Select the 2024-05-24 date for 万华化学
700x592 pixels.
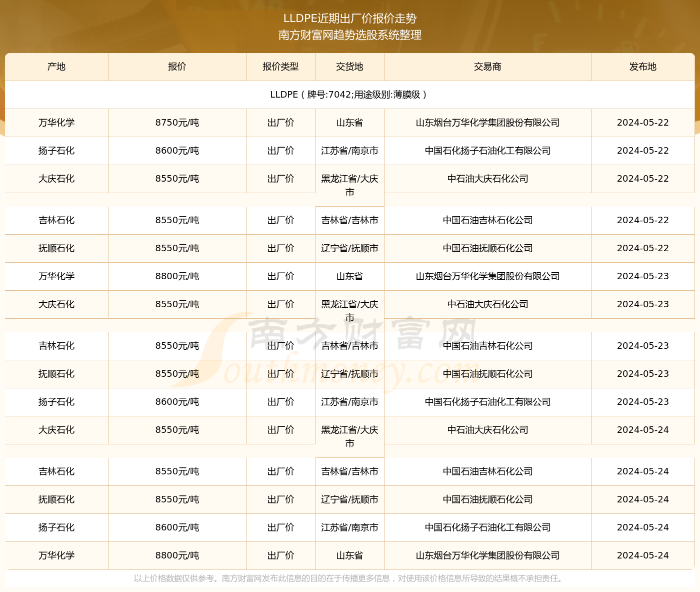tap(642, 555)
